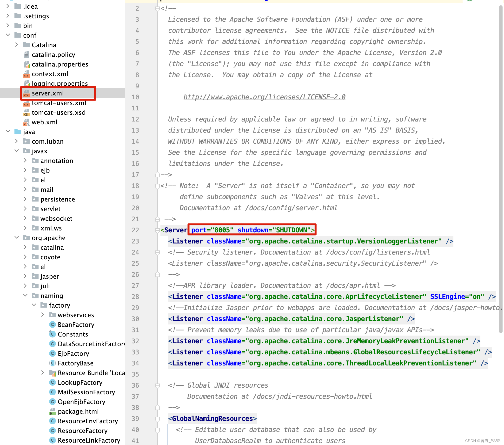The image size is (504, 445).
Task: Click the catalina.properties file icon
Action: click(27, 64)
